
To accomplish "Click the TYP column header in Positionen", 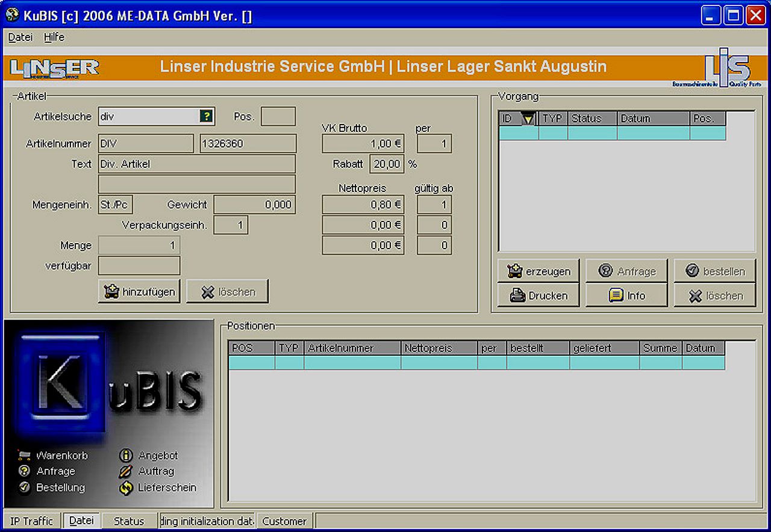I will [289, 348].
